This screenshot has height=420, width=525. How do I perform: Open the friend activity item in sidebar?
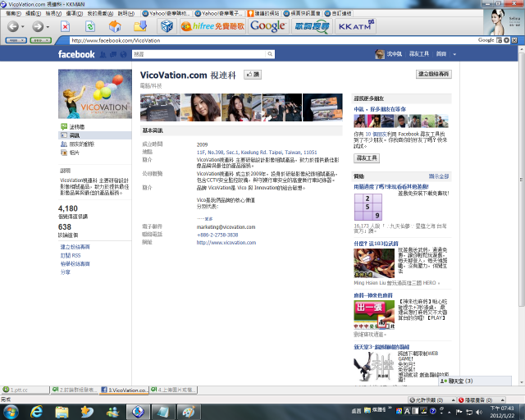78,144
